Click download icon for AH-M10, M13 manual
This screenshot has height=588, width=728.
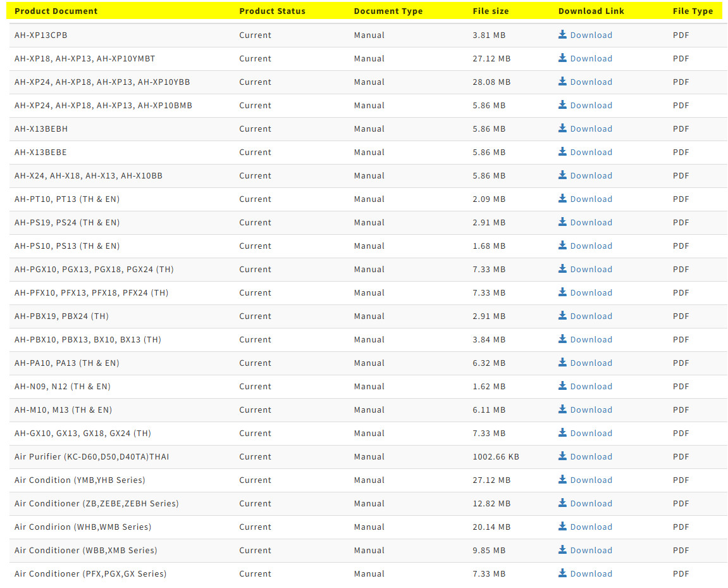coord(562,410)
